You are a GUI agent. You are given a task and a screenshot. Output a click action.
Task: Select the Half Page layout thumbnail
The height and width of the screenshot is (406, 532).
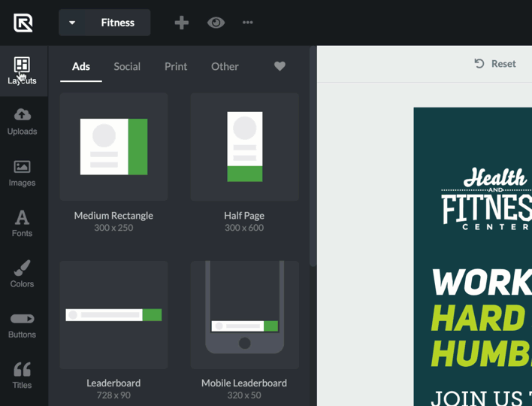(x=245, y=147)
